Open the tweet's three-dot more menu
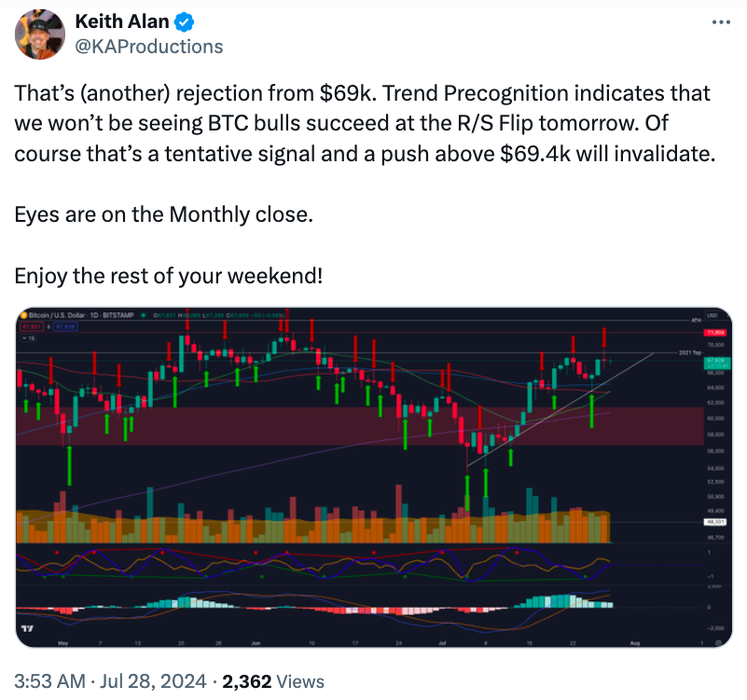 (x=721, y=22)
